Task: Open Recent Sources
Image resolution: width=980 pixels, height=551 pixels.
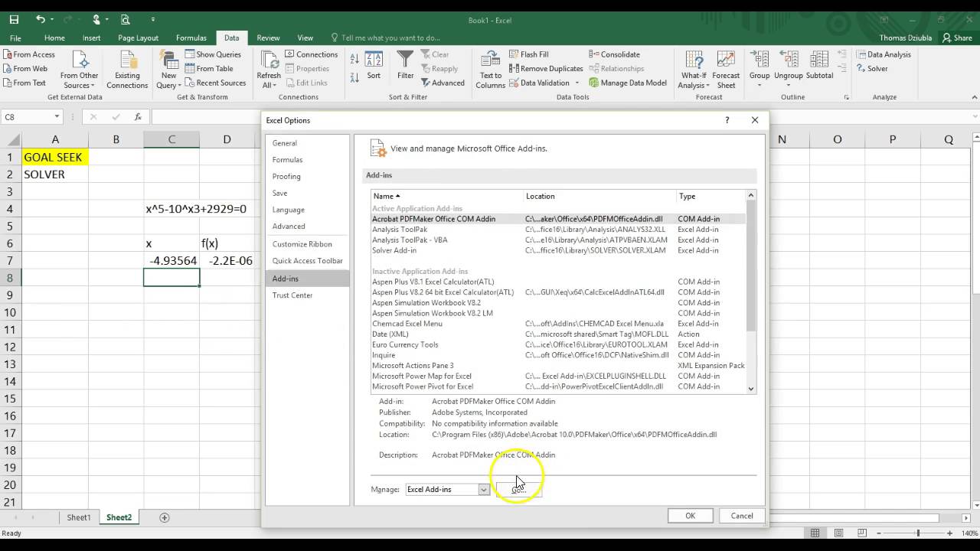Action: 215,83
